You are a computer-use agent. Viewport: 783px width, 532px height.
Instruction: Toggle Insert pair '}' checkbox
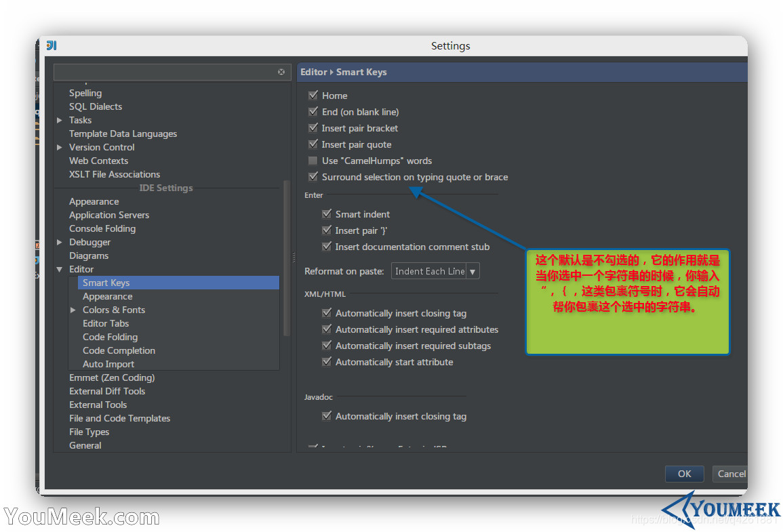click(x=327, y=230)
